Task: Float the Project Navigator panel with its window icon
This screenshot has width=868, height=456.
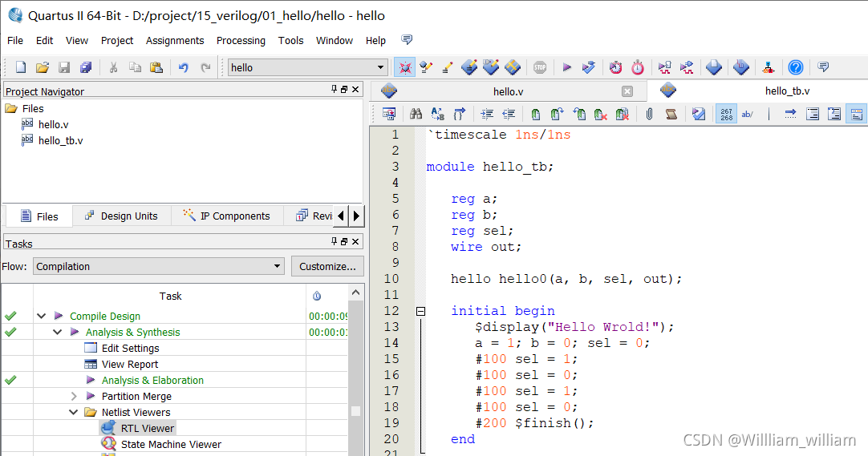Action: coord(344,89)
